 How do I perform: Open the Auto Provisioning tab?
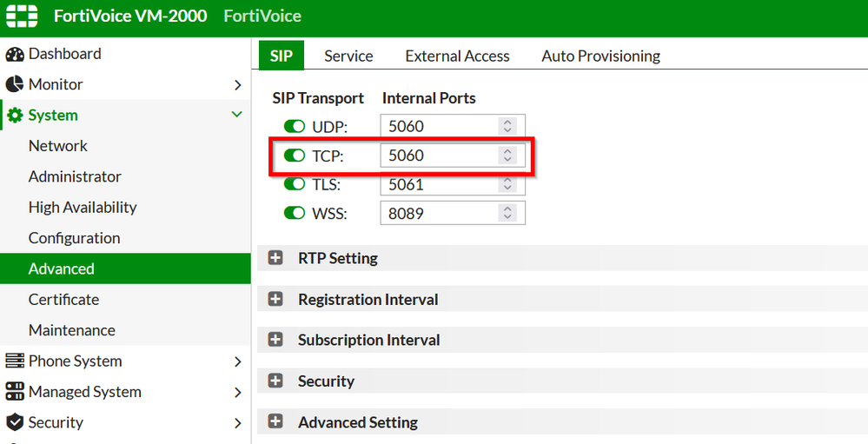pos(600,56)
